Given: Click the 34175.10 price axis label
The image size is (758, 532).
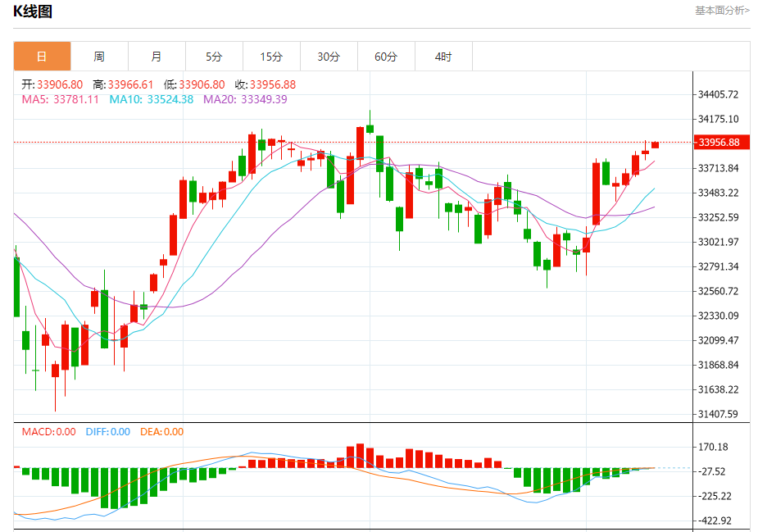Looking at the screenshot, I should point(719,119).
